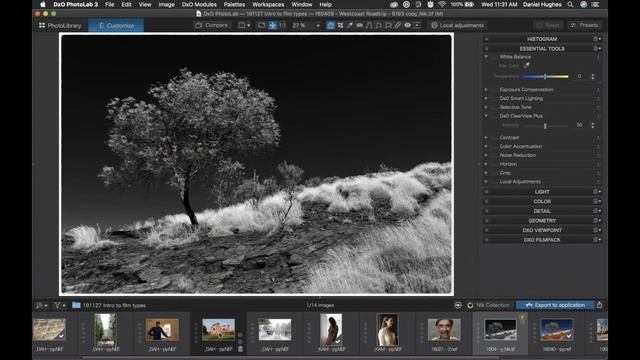Expand the Contrast section
Screen dimensions: 640x360
tap(486, 138)
